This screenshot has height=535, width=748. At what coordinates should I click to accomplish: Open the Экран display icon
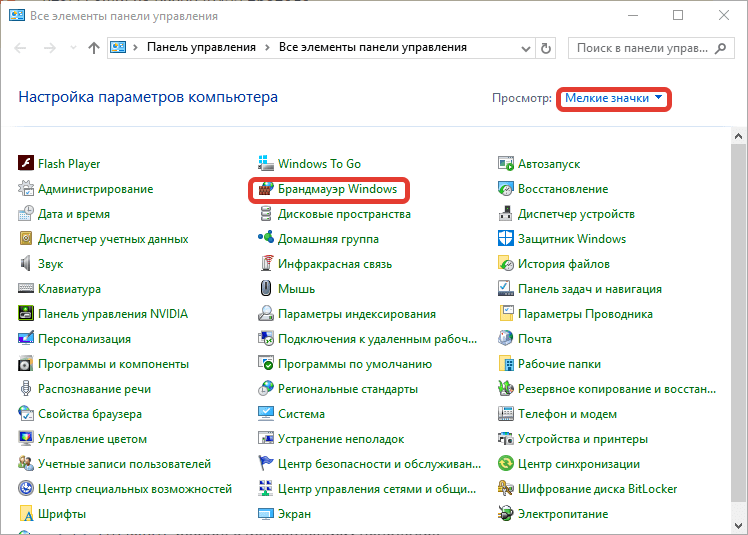(x=266, y=514)
